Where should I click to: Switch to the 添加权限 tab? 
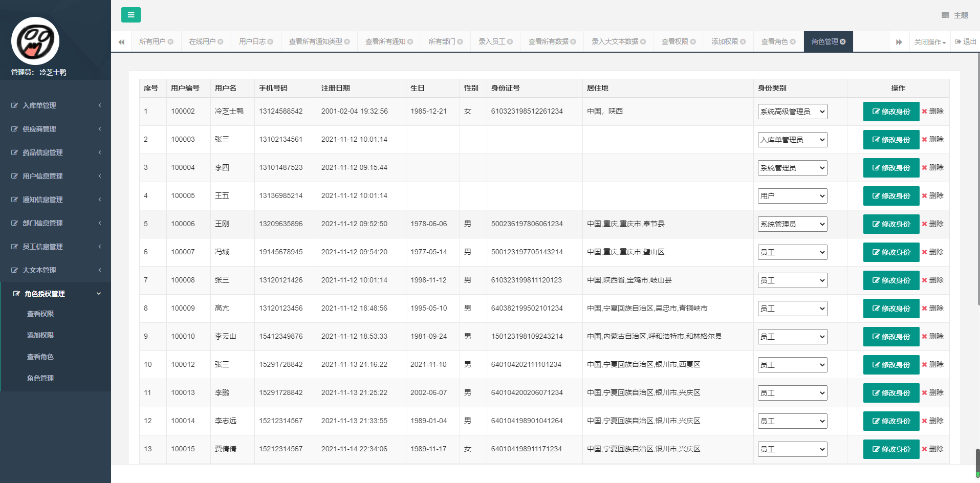click(x=728, y=41)
